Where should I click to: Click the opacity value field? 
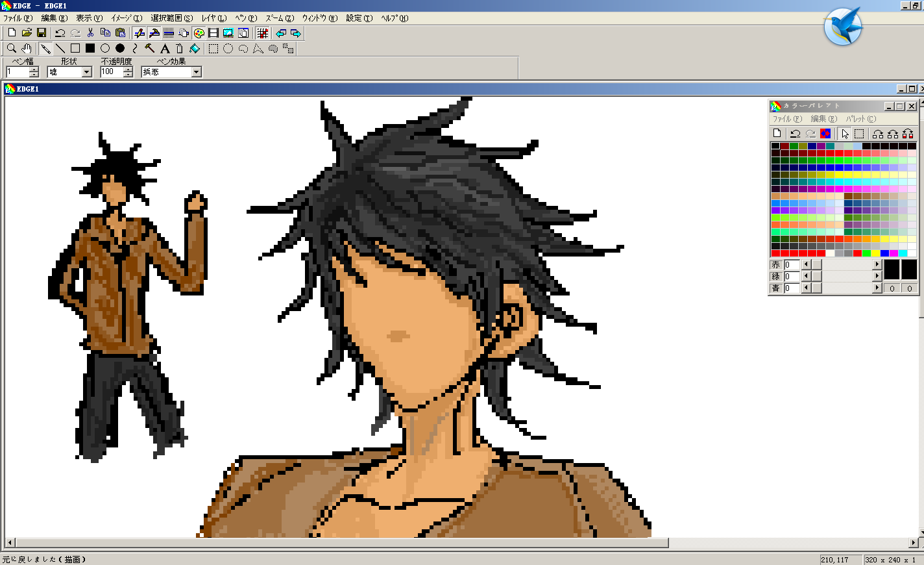(x=111, y=72)
